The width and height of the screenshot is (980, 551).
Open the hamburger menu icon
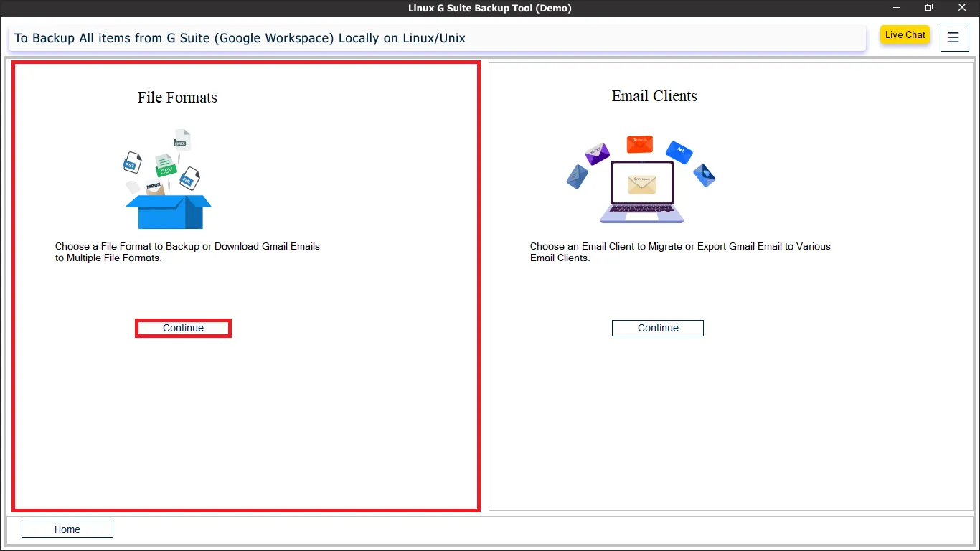tap(953, 38)
